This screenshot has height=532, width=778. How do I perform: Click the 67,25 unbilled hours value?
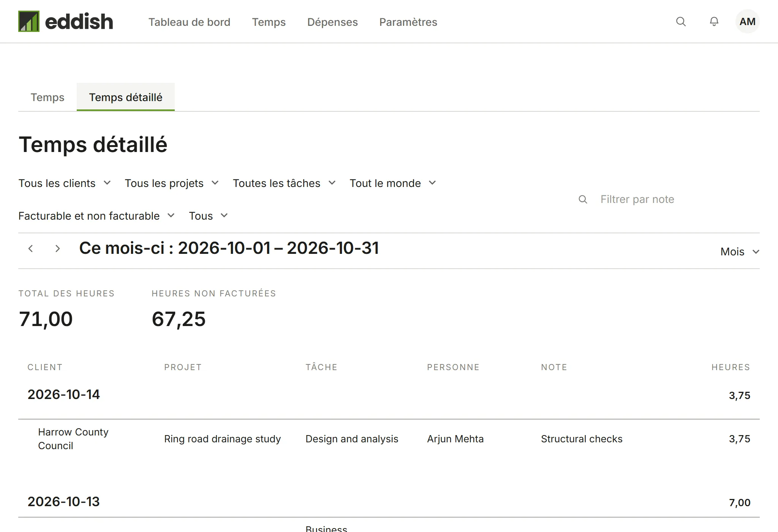(x=179, y=319)
